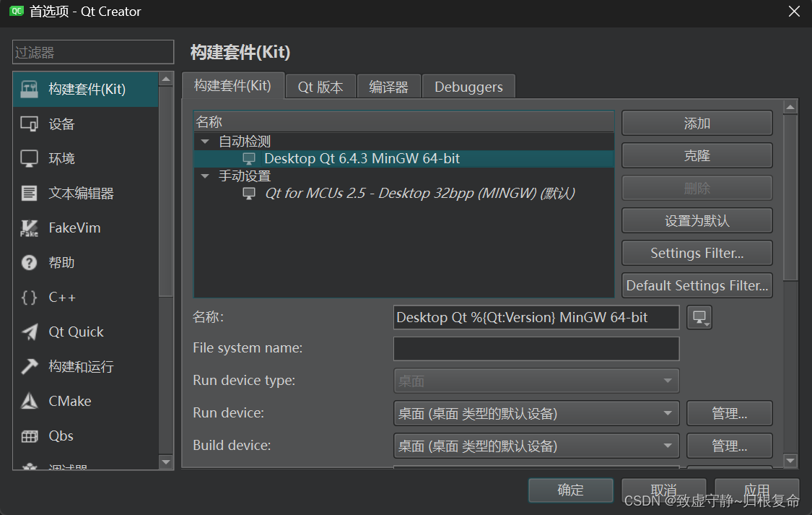Open the Run device dropdown
This screenshot has height=515, width=812.
point(536,413)
